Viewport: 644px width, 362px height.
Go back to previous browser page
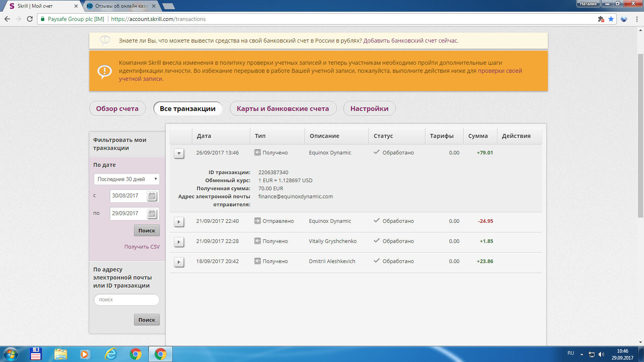(7, 19)
